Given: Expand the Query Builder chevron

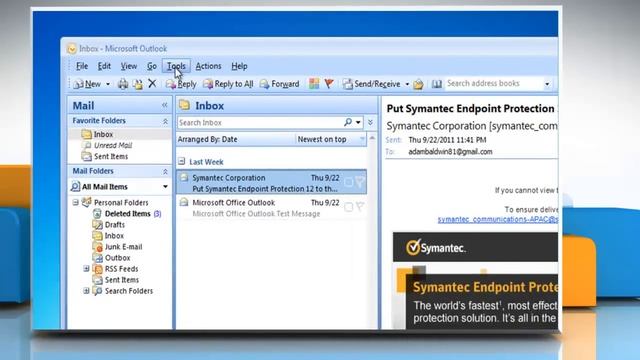Looking at the screenshot, I should [370, 122].
